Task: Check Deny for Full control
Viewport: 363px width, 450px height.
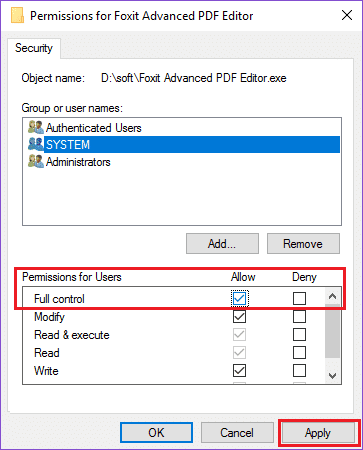Action: (x=299, y=298)
